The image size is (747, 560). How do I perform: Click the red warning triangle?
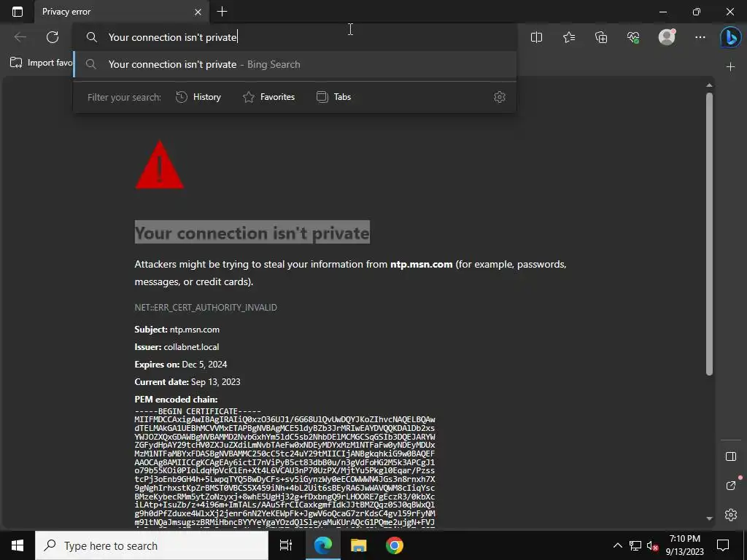pos(160,165)
